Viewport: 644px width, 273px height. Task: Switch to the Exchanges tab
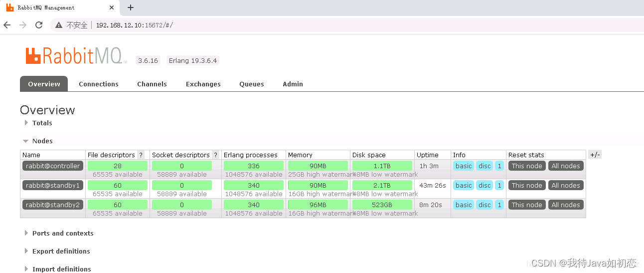click(x=203, y=84)
